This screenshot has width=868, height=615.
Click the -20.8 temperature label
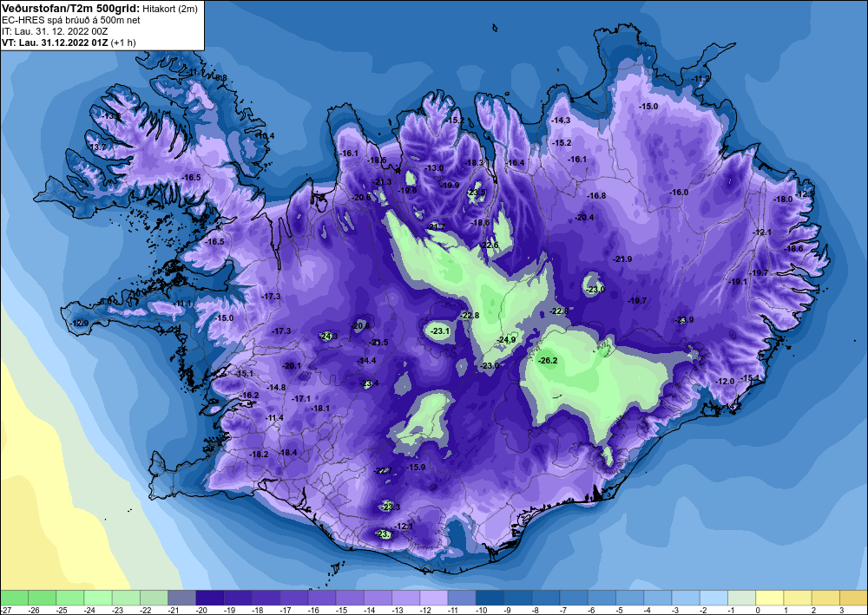pos(361,326)
